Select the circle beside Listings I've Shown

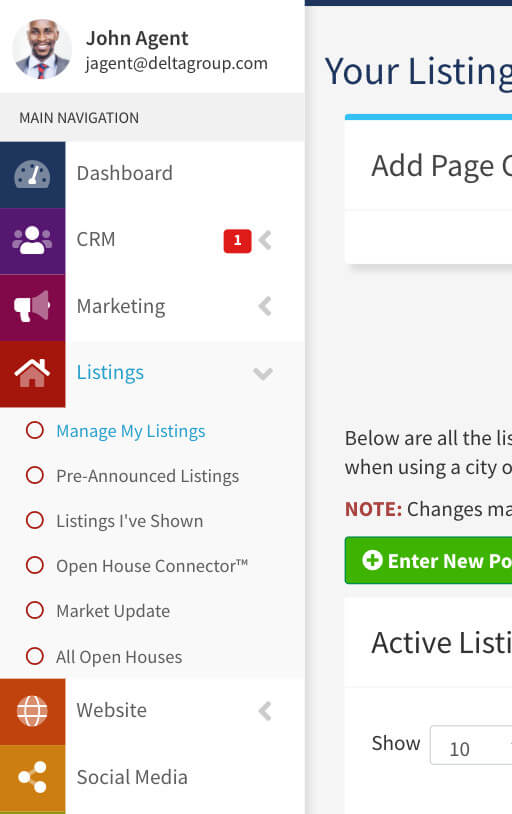35,520
